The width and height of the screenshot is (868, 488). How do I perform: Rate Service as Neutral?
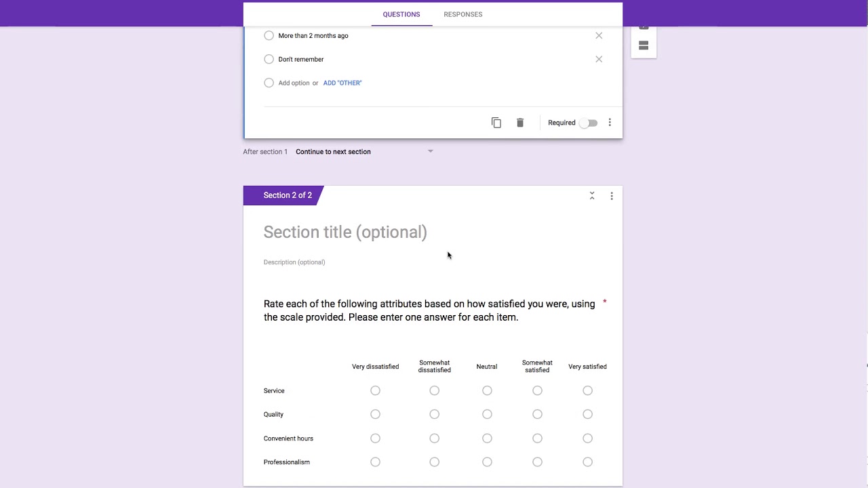pos(487,390)
